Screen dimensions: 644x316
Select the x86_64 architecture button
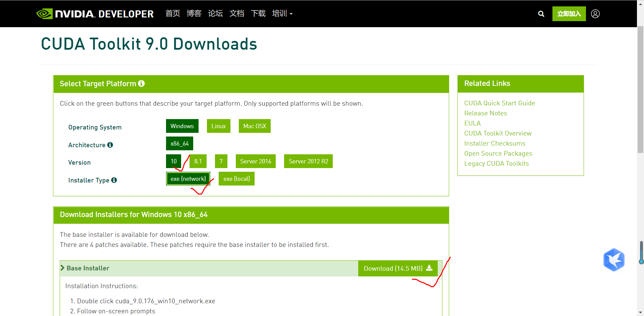coord(179,144)
